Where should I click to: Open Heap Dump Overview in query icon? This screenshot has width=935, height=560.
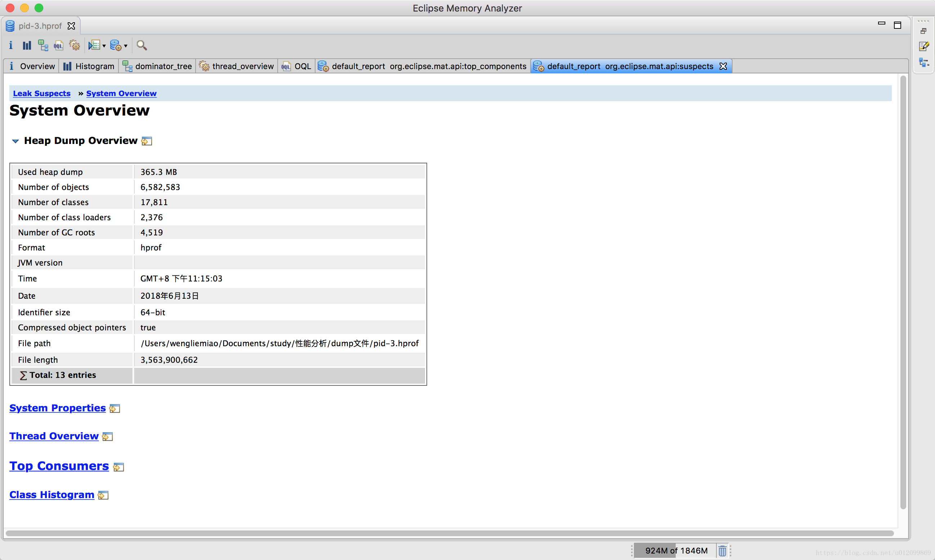click(x=147, y=141)
